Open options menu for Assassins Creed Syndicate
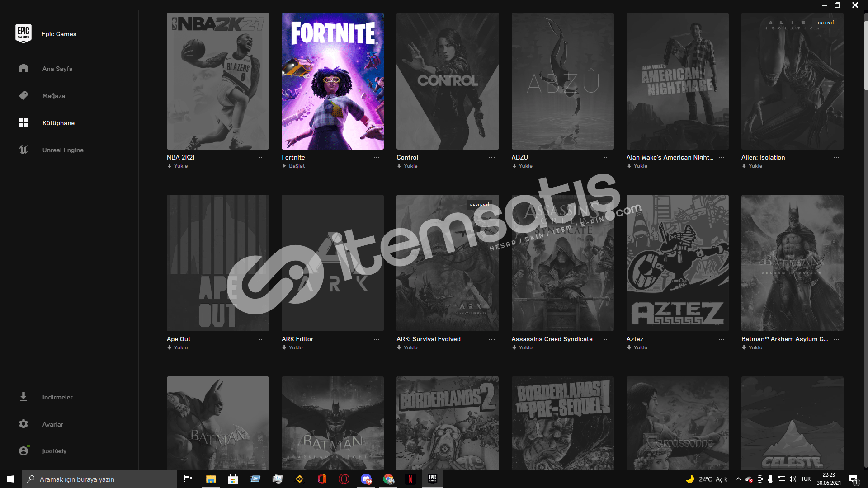 [607, 339]
